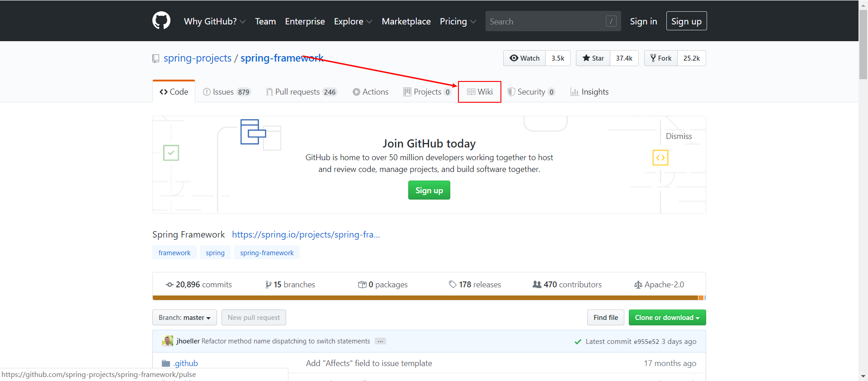Open the Add Affects field commit message

[369, 363]
